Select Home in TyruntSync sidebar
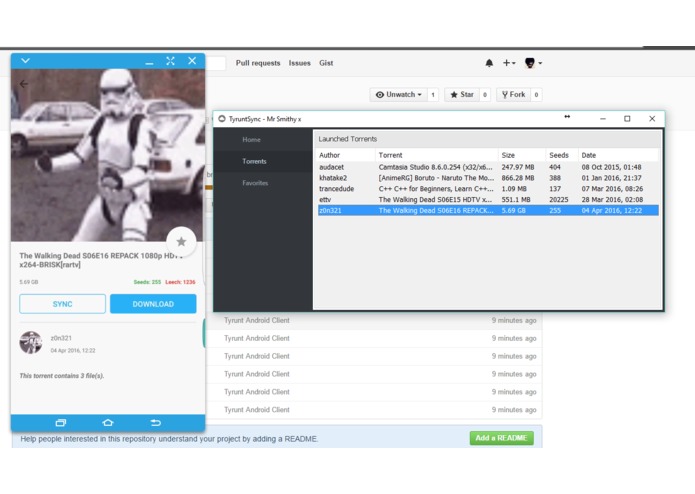This screenshot has width=695, height=494. click(x=262, y=140)
